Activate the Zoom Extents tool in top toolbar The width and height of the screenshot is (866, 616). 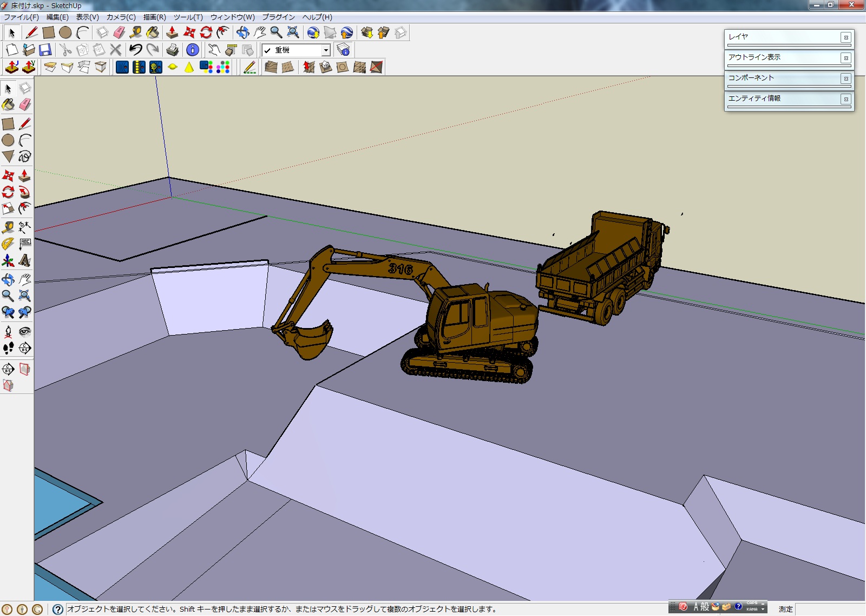pos(293,32)
